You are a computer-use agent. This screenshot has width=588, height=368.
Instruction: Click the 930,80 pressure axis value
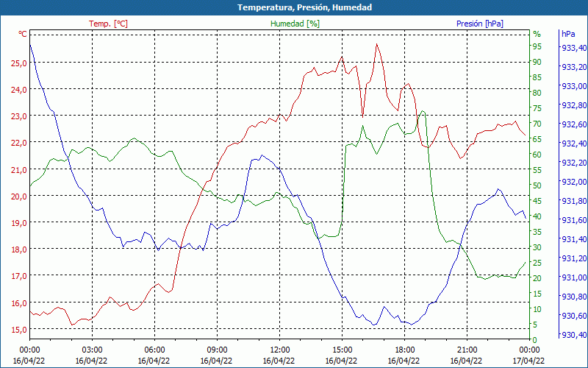(574, 297)
